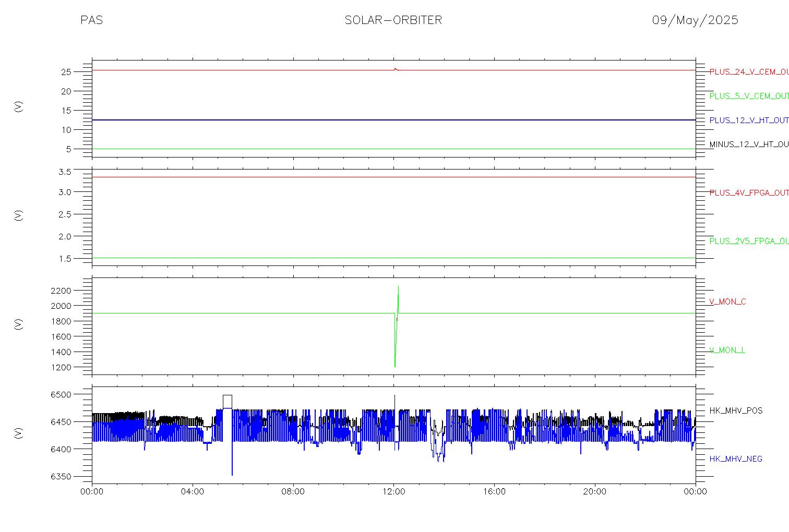Image resolution: width=789 pixels, height=532 pixels.
Task: Select the 08:00 time axis label
Action: pyautogui.click(x=293, y=492)
